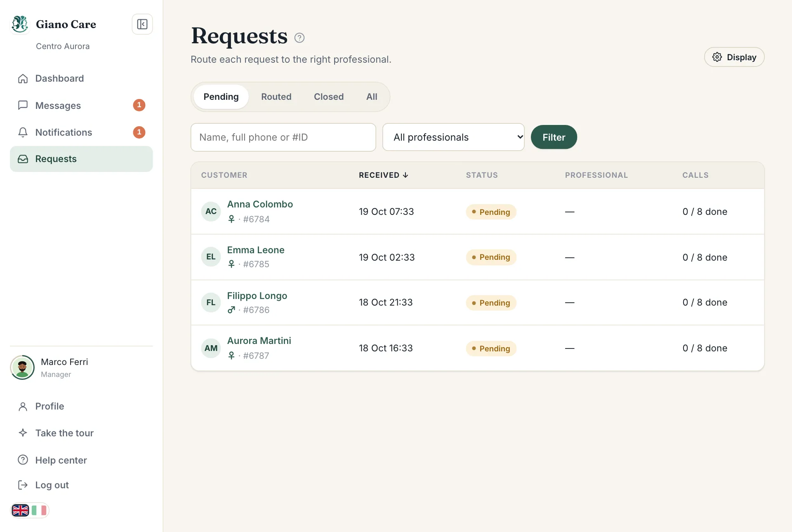
Task: Open Dashboard in the sidebar
Action: 81,78
